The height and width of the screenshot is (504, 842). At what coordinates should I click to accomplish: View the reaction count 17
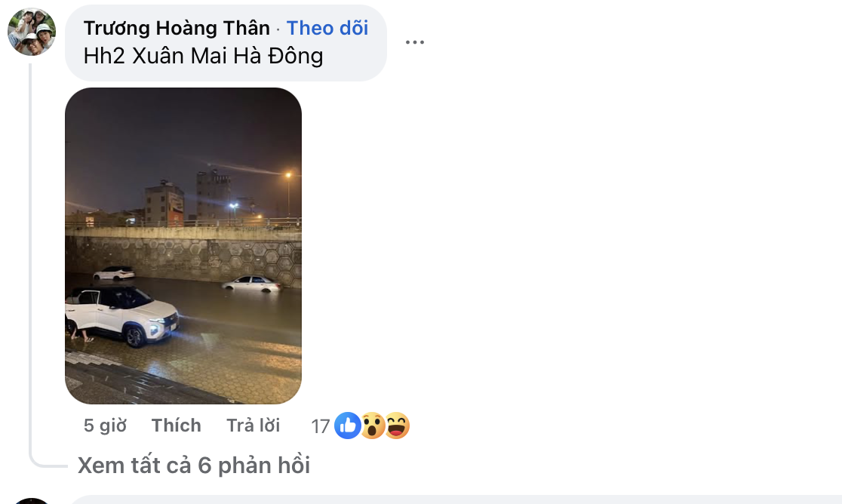point(321,426)
